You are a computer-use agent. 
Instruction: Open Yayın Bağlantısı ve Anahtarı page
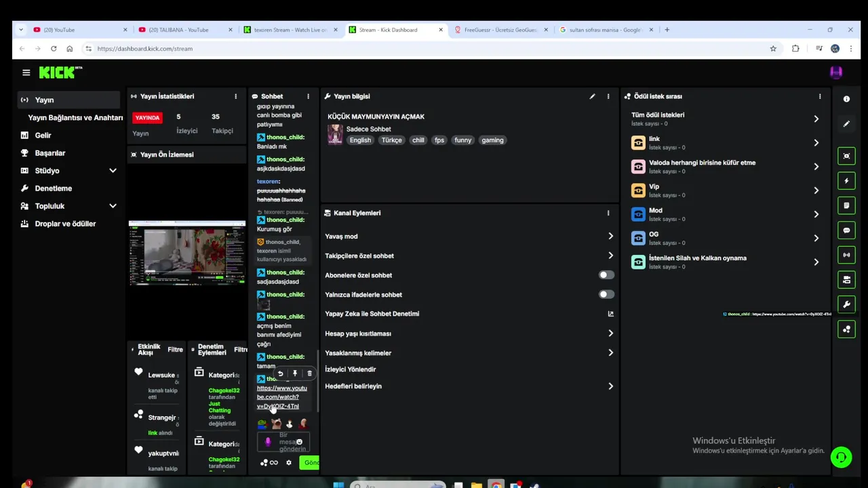pyautogui.click(x=75, y=118)
